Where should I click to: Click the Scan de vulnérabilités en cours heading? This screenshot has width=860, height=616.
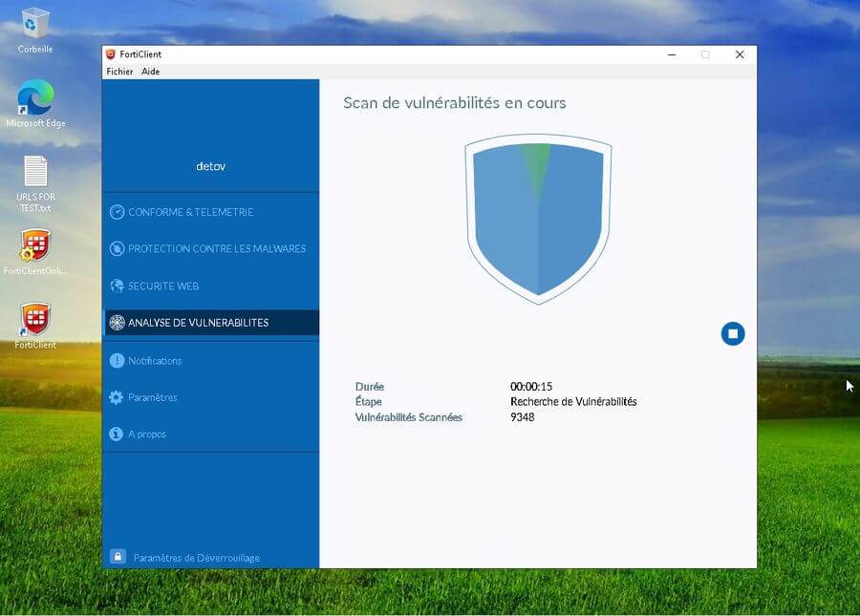pyautogui.click(x=455, y=103)
